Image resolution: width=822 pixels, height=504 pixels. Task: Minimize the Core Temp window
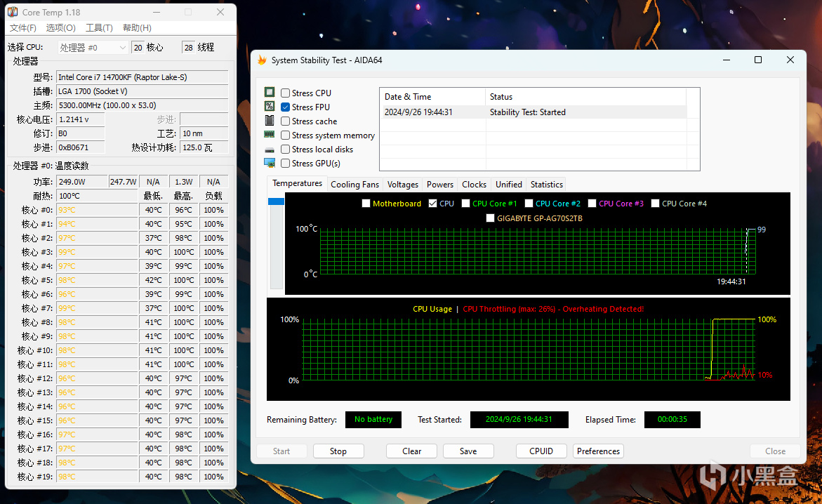(157, 12)
